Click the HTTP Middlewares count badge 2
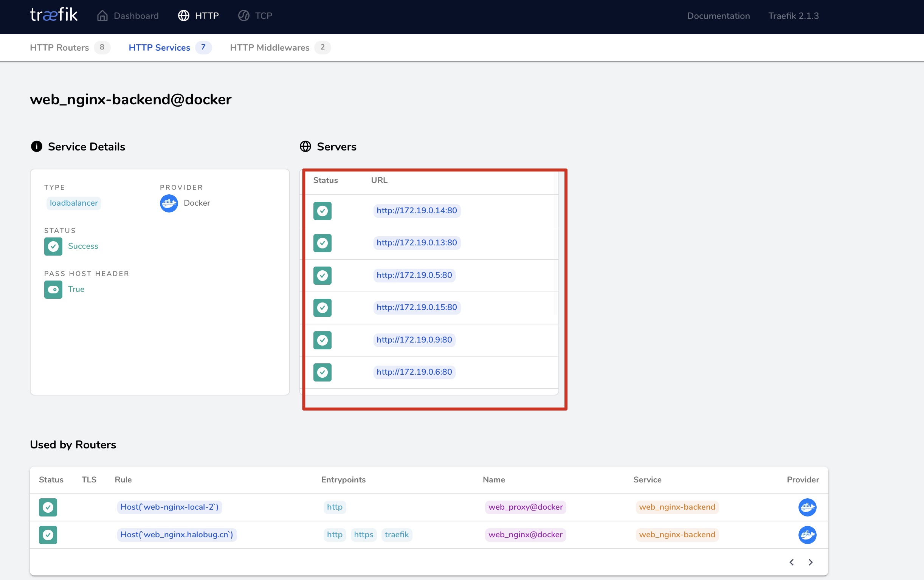 click(x=322, y=48)
